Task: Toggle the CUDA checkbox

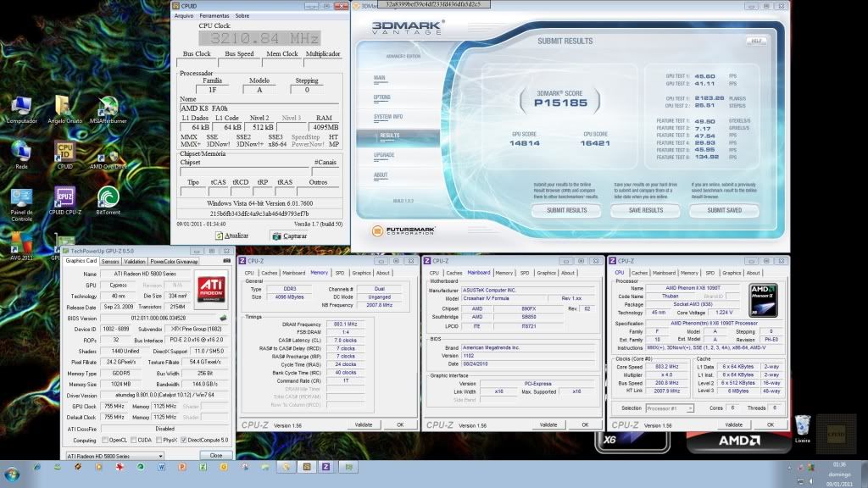Action: (x=134, y=440)
